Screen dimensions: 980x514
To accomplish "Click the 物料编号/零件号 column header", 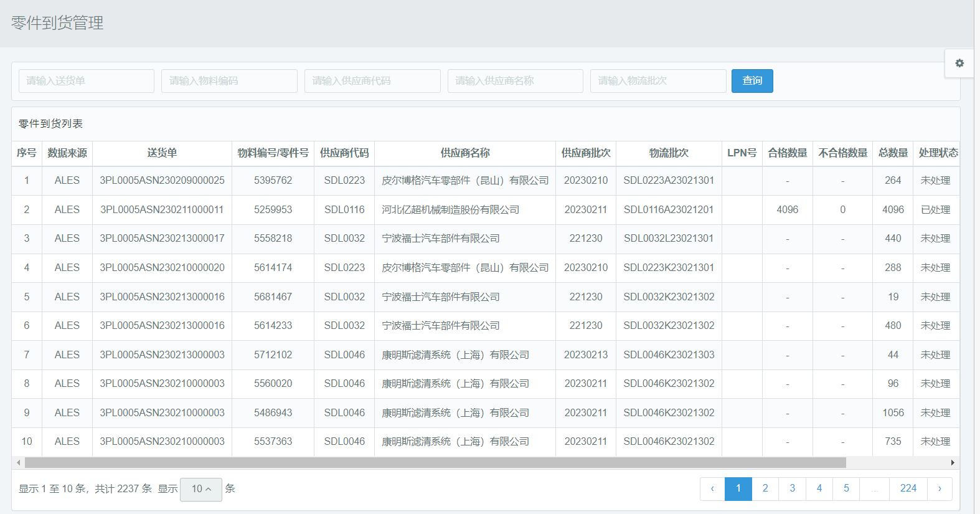I will [x=273, y=153].
